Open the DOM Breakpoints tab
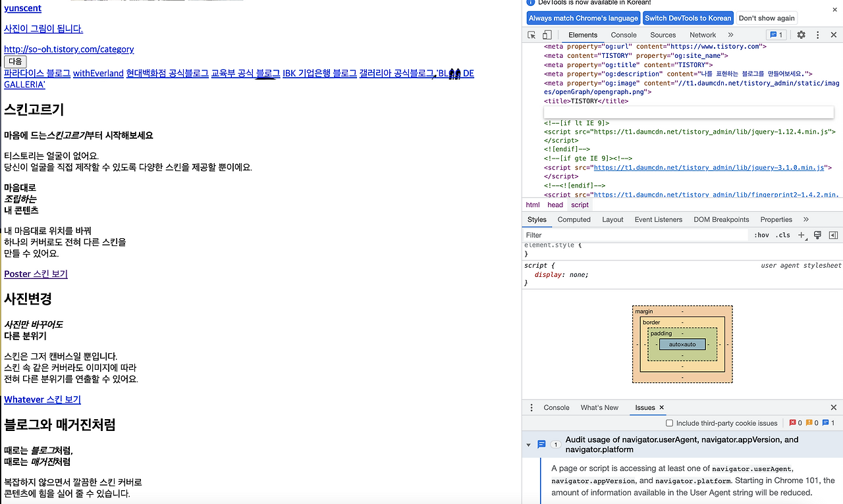Viewport: 843px width, 504px height. pos(721,220)
